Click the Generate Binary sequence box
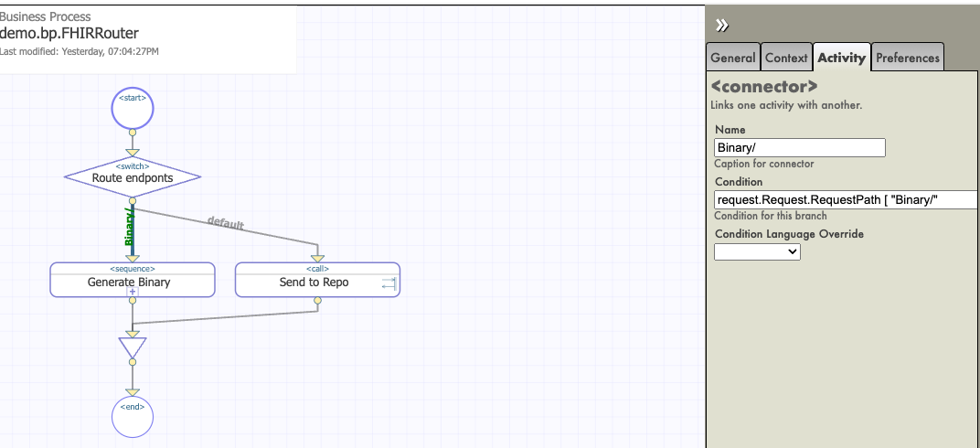 pos(133,281)
